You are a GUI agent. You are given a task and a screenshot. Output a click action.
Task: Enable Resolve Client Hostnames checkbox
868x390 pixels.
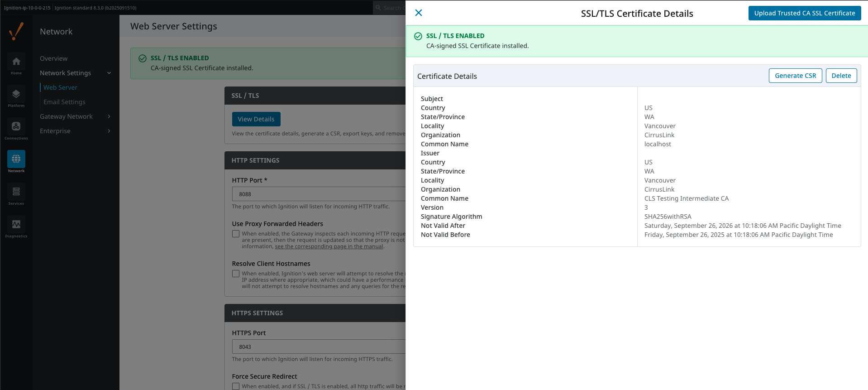236,274
